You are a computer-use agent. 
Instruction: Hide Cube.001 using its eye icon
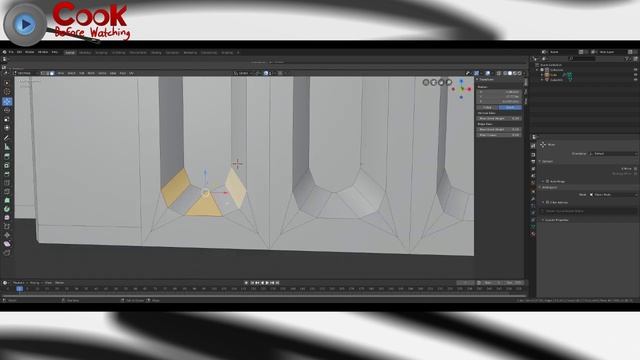tap(636, 80)
